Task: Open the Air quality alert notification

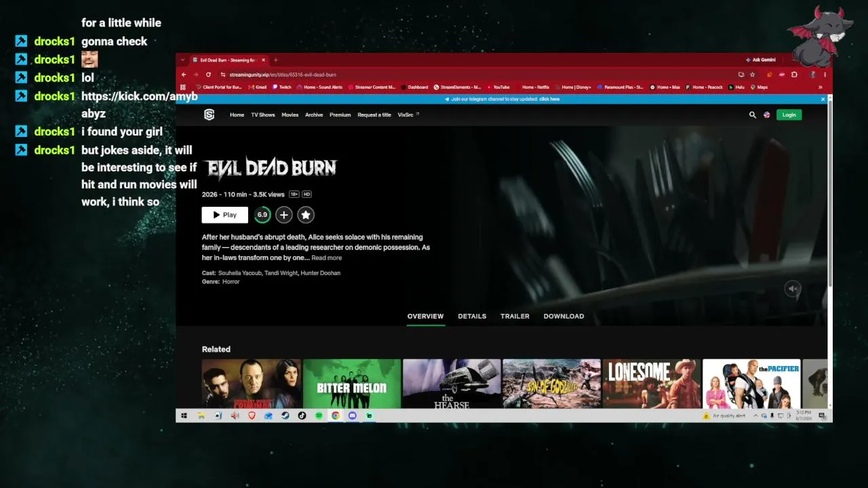Action: pos(724,415)
